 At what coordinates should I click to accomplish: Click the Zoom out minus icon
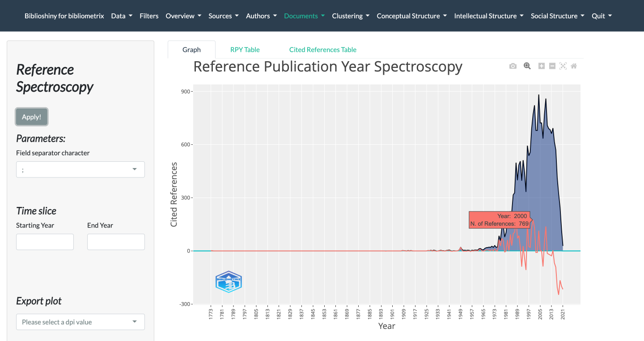[552, 66]
